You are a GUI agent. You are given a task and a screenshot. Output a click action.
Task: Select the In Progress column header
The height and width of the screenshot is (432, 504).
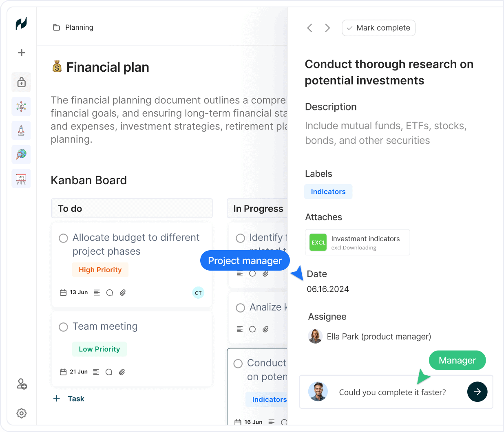[257, 208]
